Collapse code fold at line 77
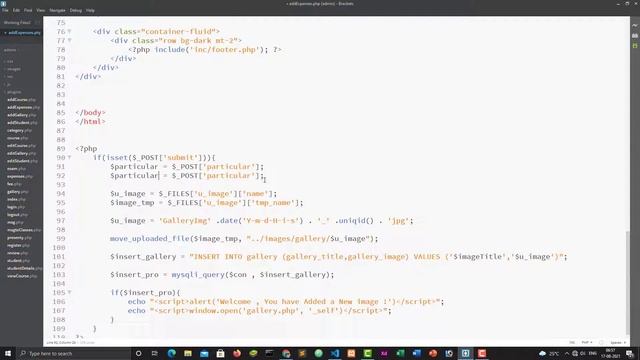 click(69, 40)
